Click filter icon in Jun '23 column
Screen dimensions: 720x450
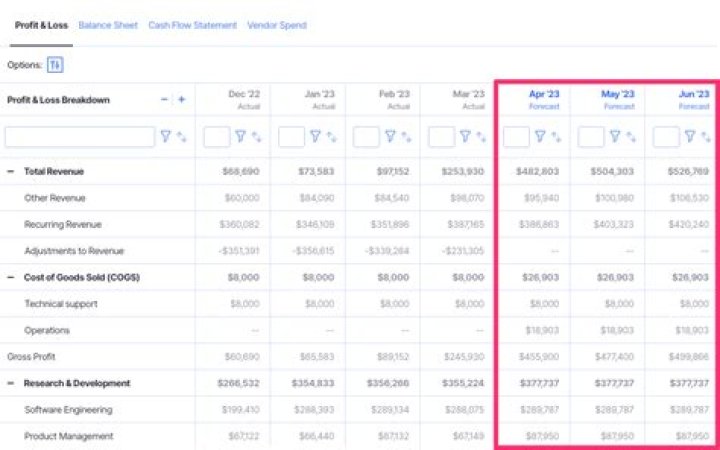[690, 136]
